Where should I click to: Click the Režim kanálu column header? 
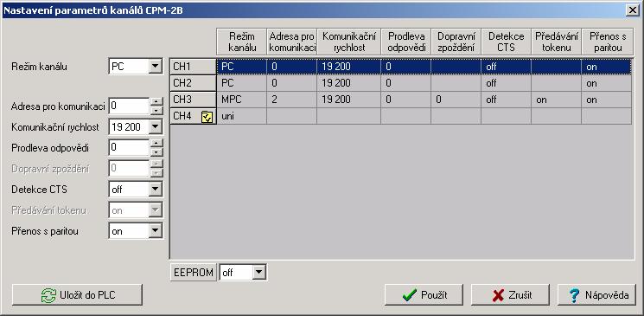click(242, 42)
